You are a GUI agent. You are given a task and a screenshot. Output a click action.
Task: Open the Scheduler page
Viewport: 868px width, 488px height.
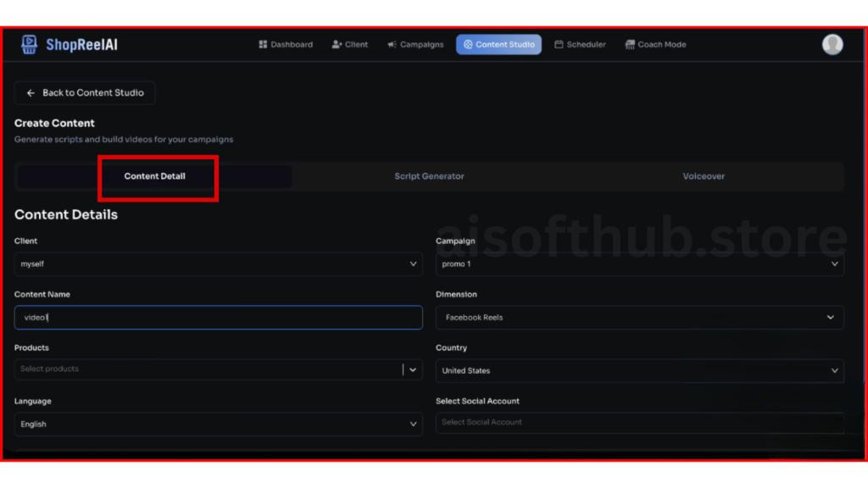[581, 45]
